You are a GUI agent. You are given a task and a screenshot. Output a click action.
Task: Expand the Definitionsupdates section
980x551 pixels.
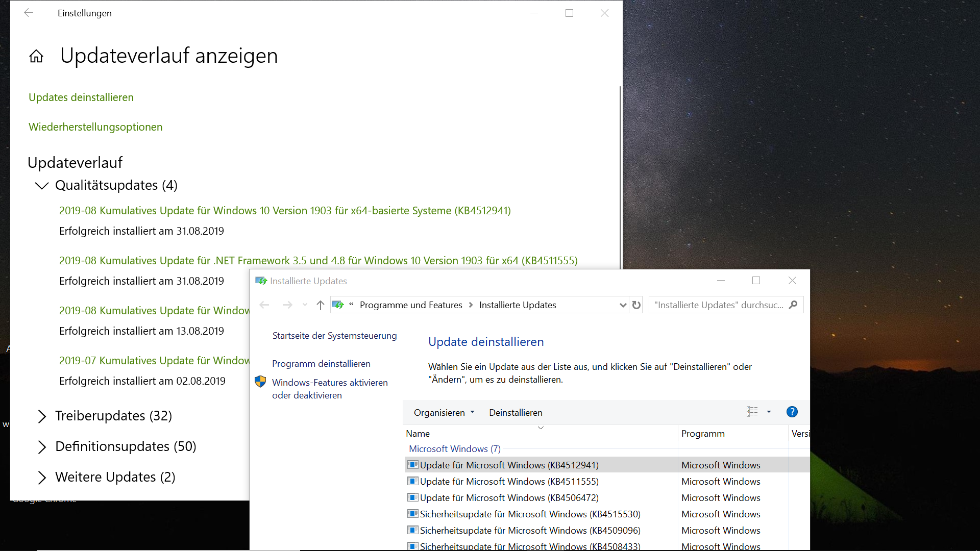[x=42, y=447]
